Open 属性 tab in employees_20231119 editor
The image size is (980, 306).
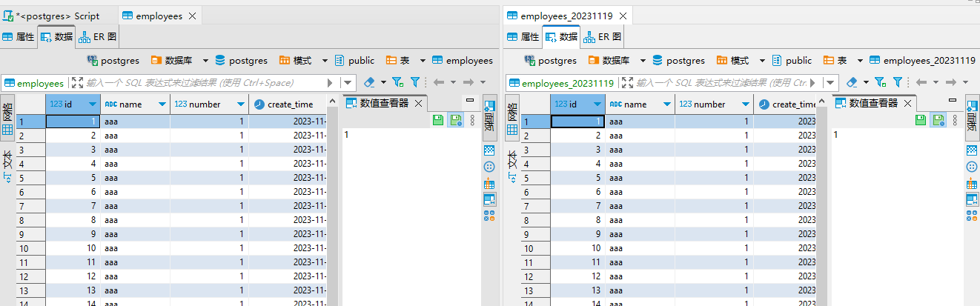pyautogui.click(x=523, y=36)
